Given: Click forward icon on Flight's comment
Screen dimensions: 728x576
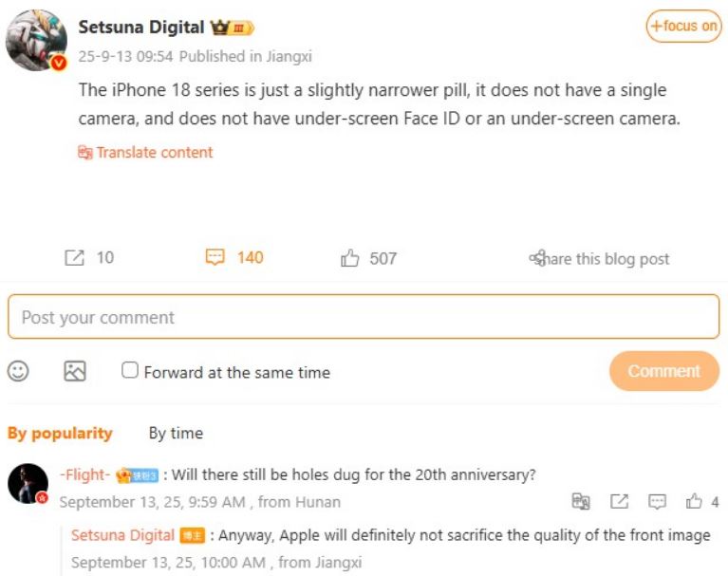Looking at the screenshot, I should (x=619, y=501).
